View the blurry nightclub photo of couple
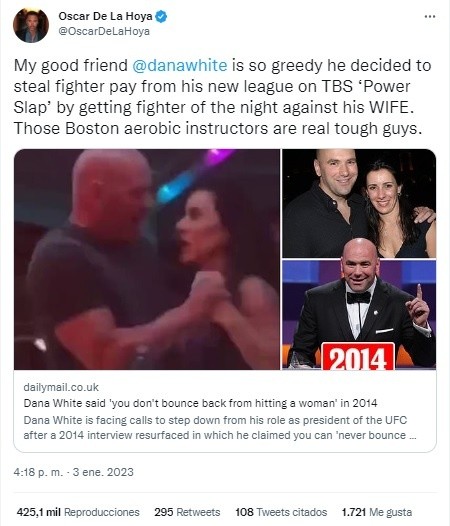 (147, 259)
